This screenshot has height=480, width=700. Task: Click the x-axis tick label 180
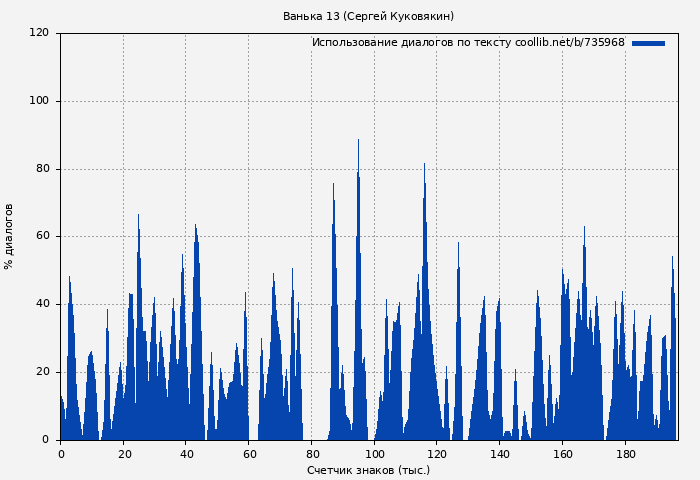tap(625, 454)
